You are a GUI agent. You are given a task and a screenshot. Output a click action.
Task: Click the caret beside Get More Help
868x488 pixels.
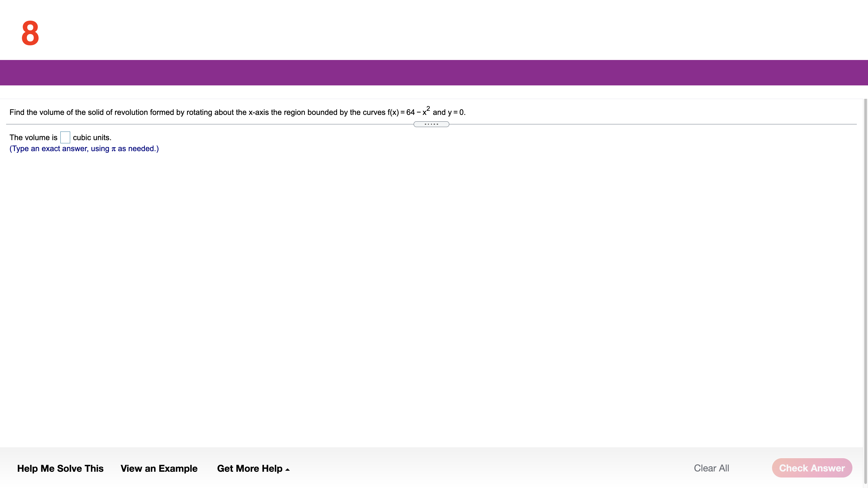tap(287, 470)
